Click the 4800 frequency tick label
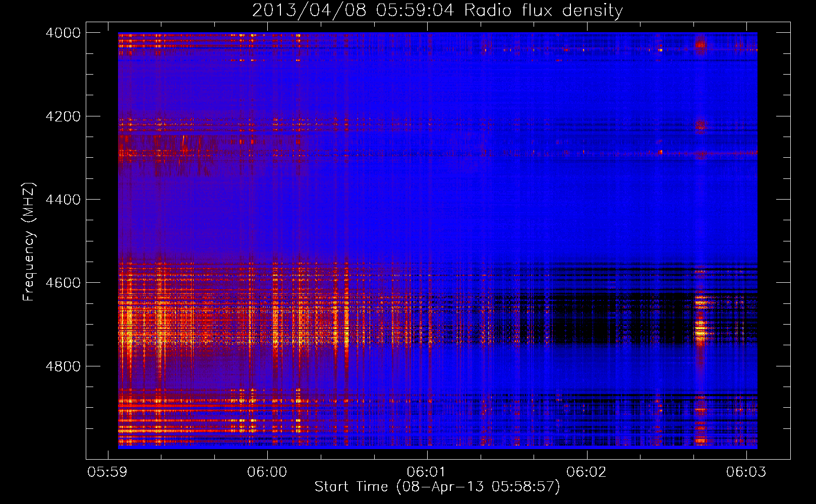Screen dimensions: 816x504 coord(63,366)
